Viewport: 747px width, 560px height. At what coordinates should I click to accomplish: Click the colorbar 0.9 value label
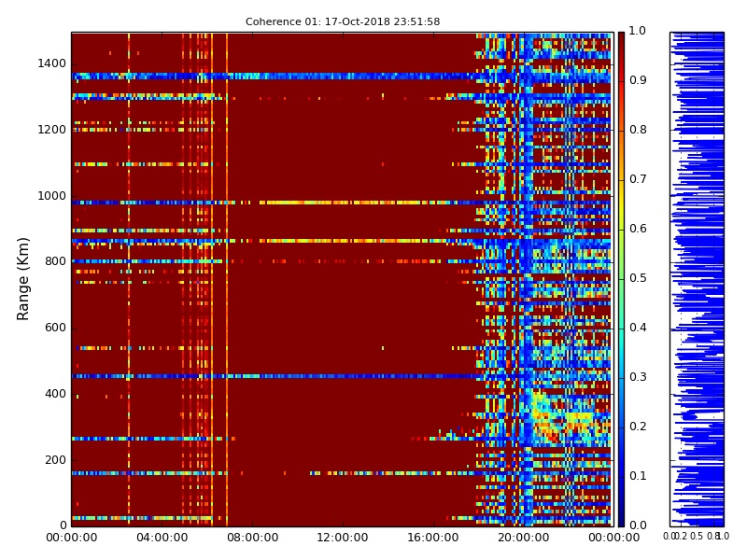pos(638,80)
